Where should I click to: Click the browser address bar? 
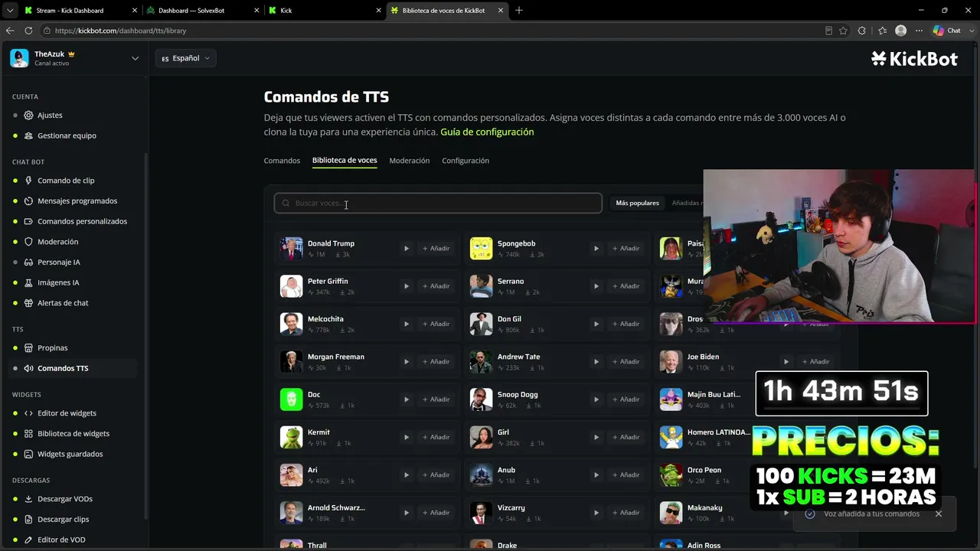[429, 31]
